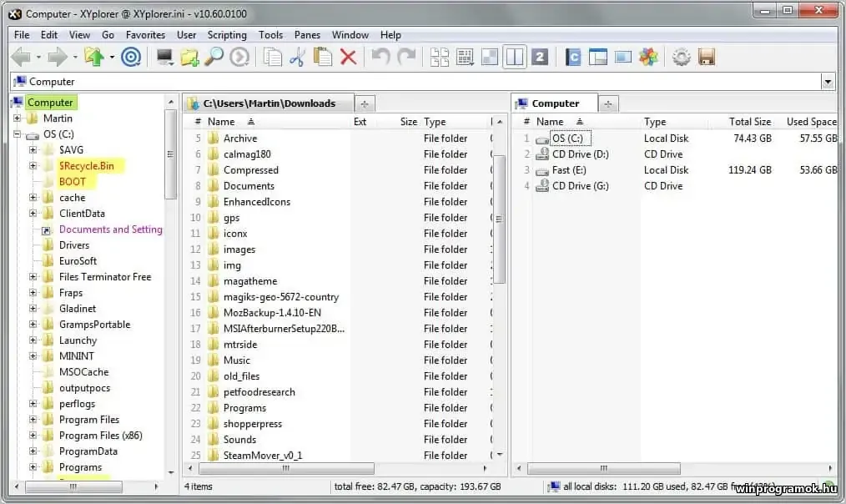The image size is (846, 504).
Task: Toggle the Catalog panel icon
Action: [x=573, y=57]
